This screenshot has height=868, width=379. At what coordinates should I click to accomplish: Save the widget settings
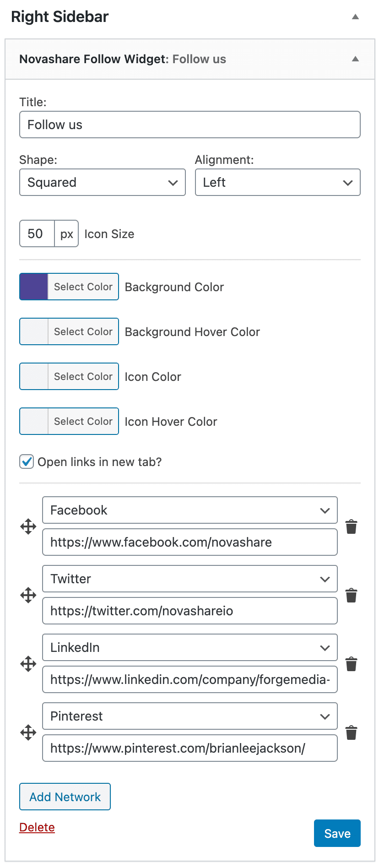[x=337, y=833]
